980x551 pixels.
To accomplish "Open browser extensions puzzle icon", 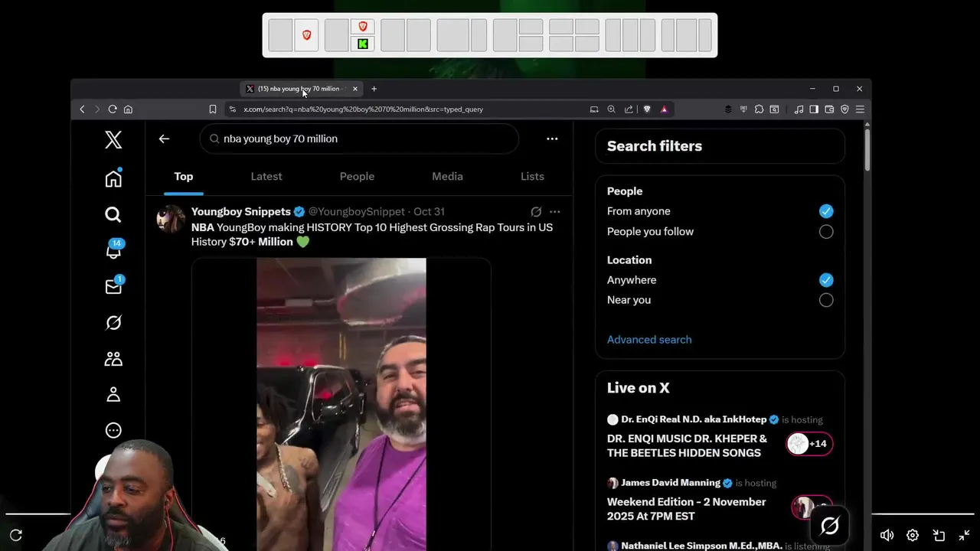I will pyautogui.click(x=759, y=109).
